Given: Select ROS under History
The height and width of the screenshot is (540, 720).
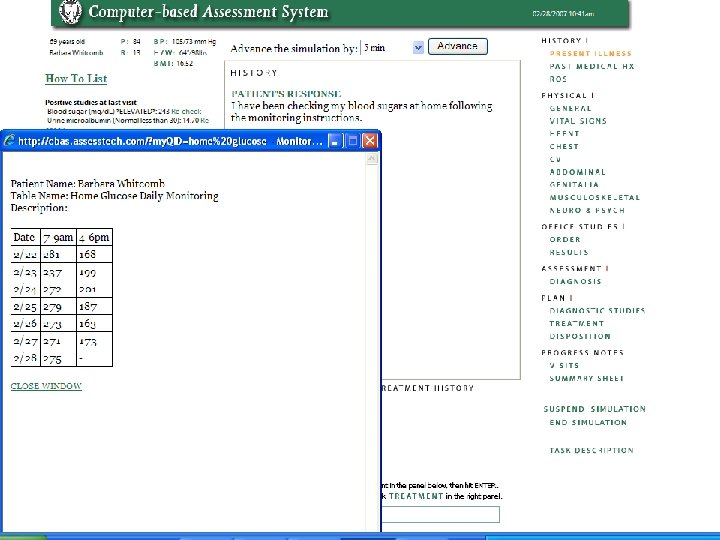Looking at the screenshot, I should point(558,79).
